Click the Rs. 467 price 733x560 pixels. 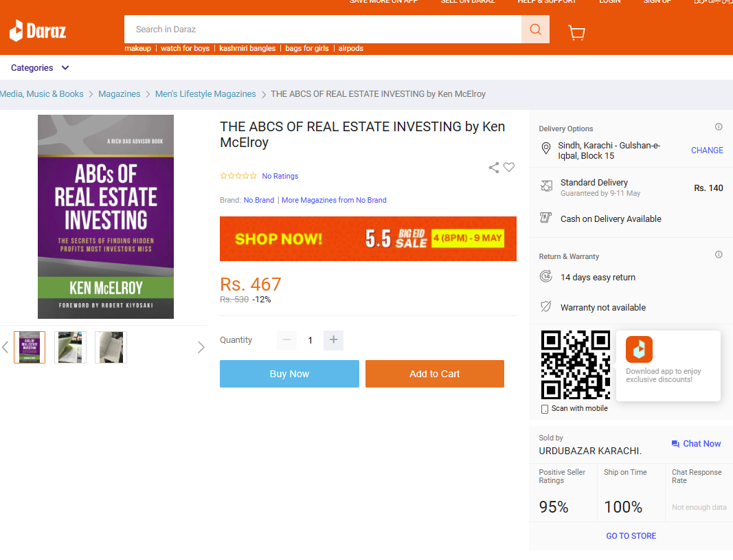click(251, 284)
